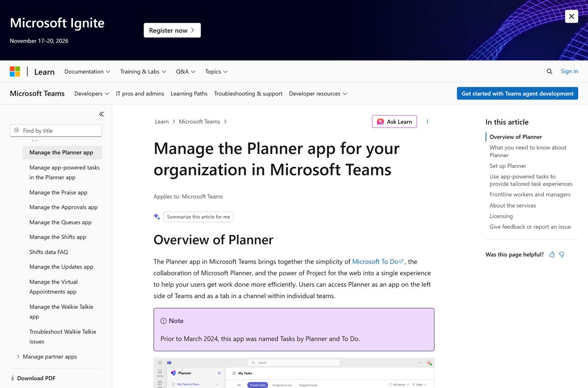The image size is (588, 388).
Task: Open Manage the Queues app
Action: (60, 222)
